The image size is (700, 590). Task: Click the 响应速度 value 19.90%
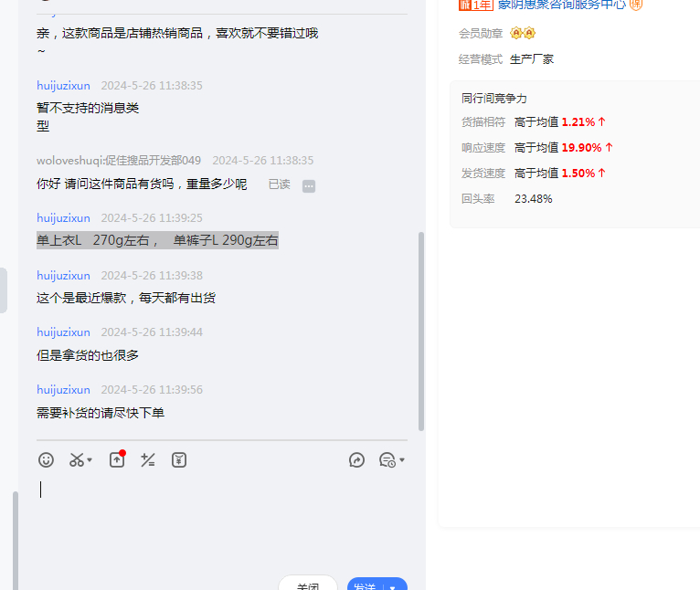click(582, 148)
